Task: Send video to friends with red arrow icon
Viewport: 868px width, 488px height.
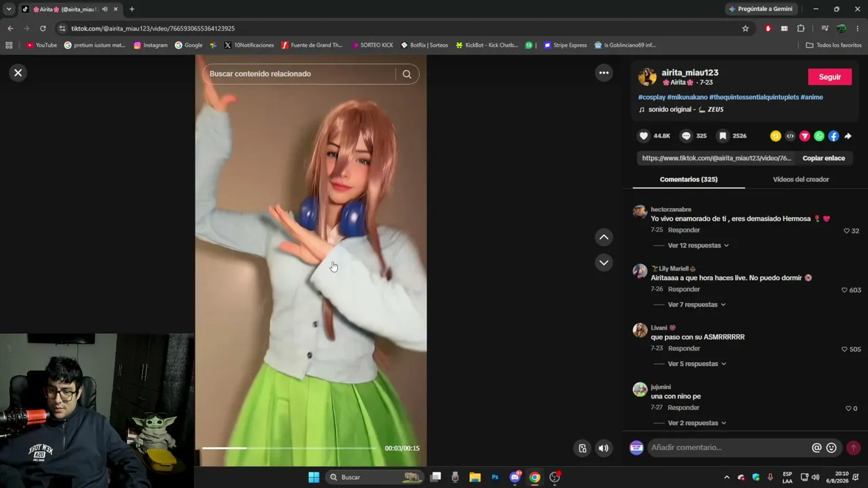Action: click(x=805, y=136)
